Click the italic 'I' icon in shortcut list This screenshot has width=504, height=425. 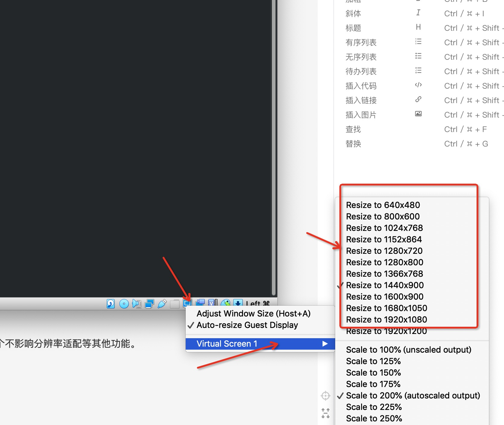tap(418, 13)
